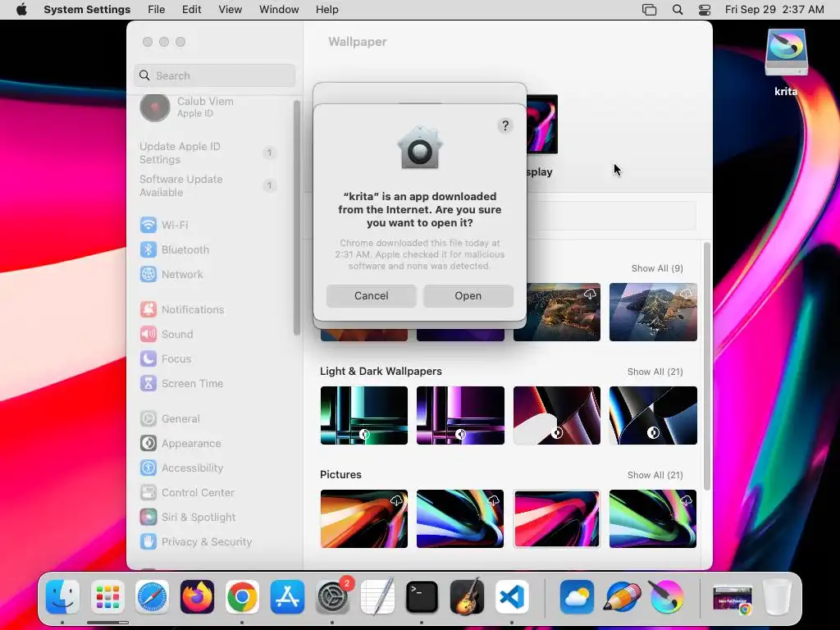The width and height of the screenshot is (840, 630).
Task: Open Google Chrome from the Dock
Action: 242,596
